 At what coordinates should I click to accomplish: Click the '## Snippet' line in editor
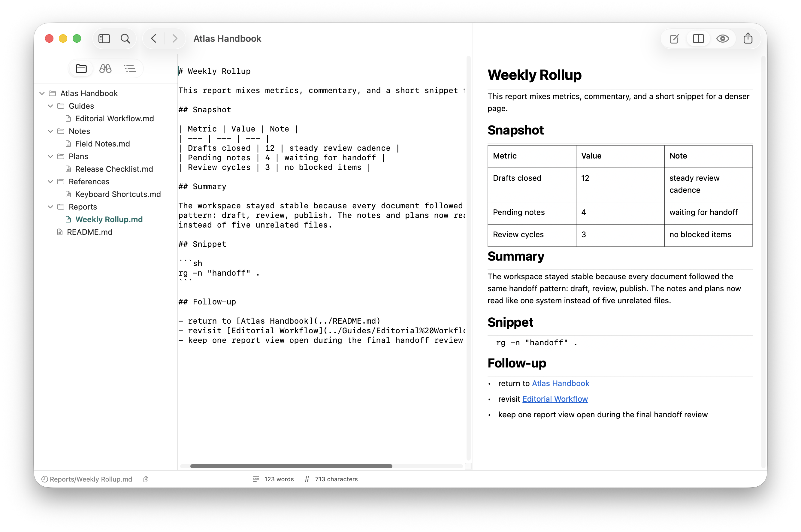(203, 244)
